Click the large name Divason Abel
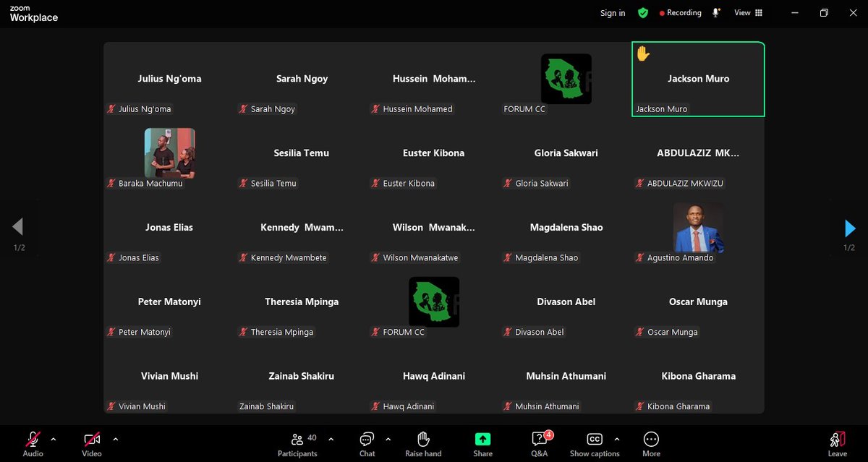 (566, 302)
